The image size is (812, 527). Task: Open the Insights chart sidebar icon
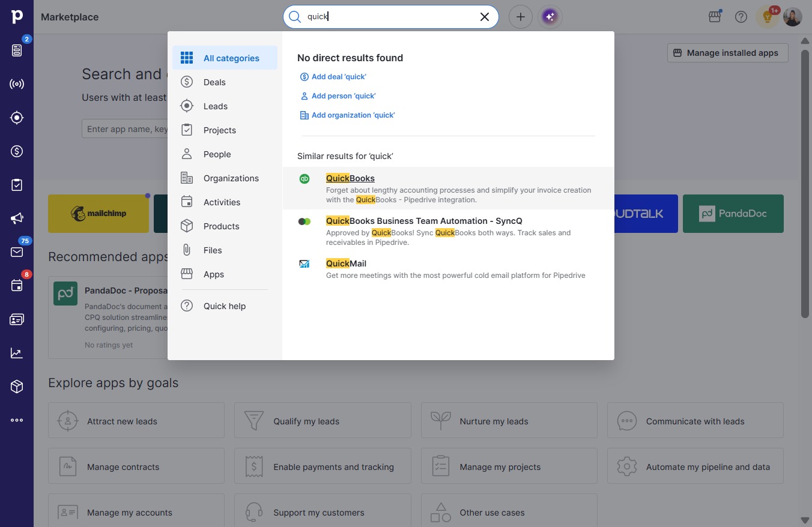click(x=17, y=353)
